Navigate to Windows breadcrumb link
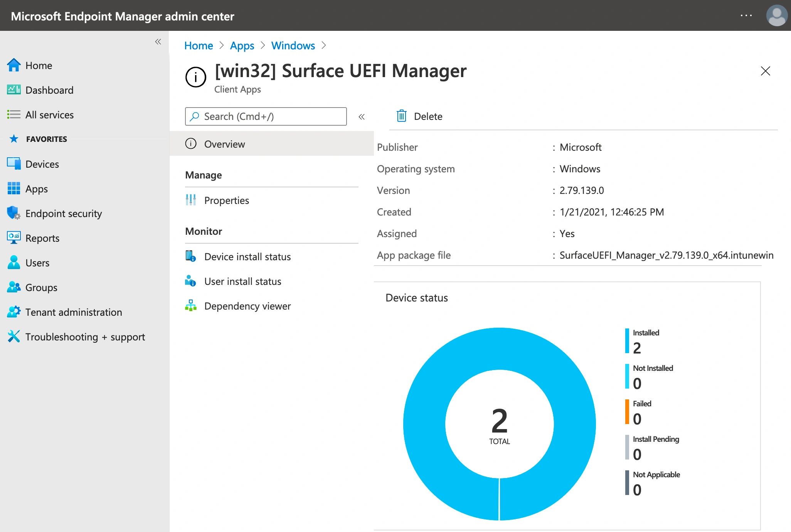The height and width of the screenshot is (532, 791). 293,45
